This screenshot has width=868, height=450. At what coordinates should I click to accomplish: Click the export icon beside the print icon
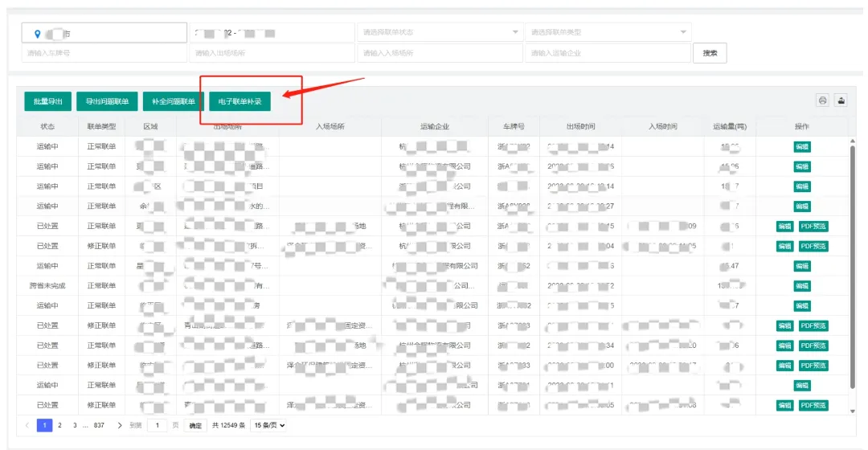tap(841, 100)
